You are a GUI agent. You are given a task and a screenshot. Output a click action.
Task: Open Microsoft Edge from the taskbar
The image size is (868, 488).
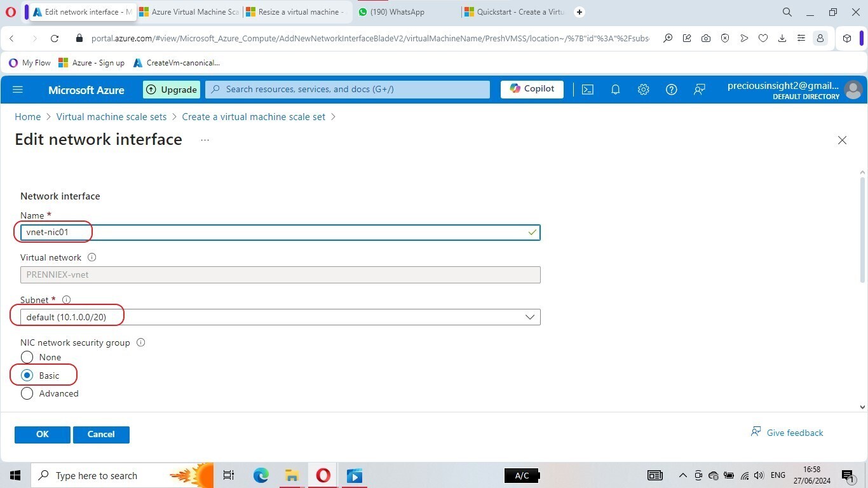click(261, 475)
